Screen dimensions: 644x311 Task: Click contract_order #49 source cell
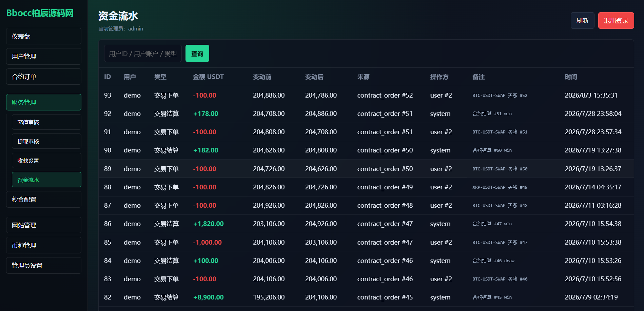point(385,187)
